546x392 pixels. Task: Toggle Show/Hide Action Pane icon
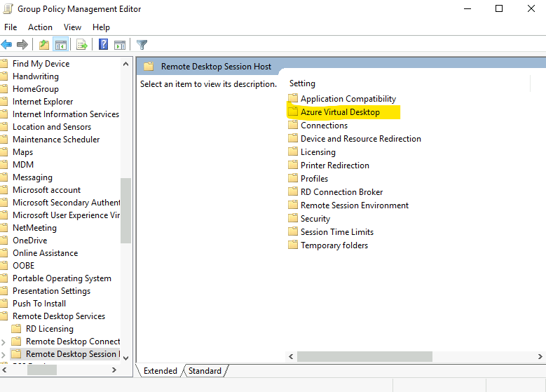tap(118, 45)
